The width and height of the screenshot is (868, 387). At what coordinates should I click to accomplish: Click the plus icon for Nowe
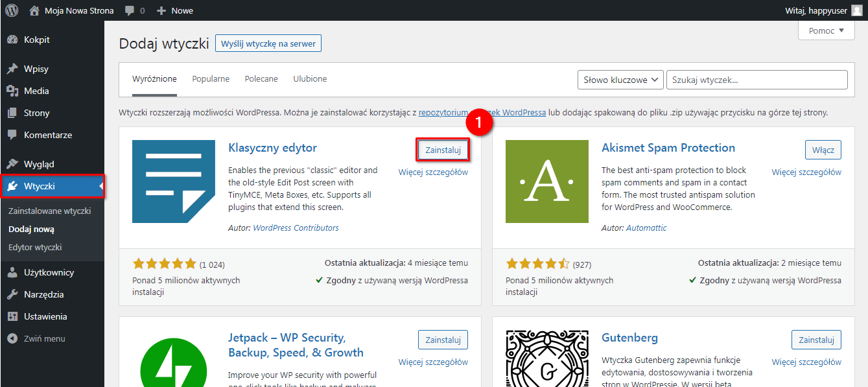click(162, 10)
